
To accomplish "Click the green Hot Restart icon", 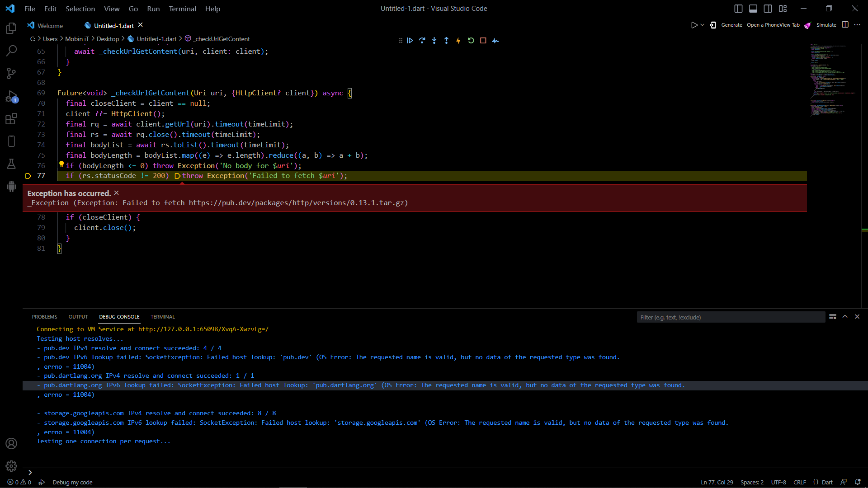I will (471, 40).
